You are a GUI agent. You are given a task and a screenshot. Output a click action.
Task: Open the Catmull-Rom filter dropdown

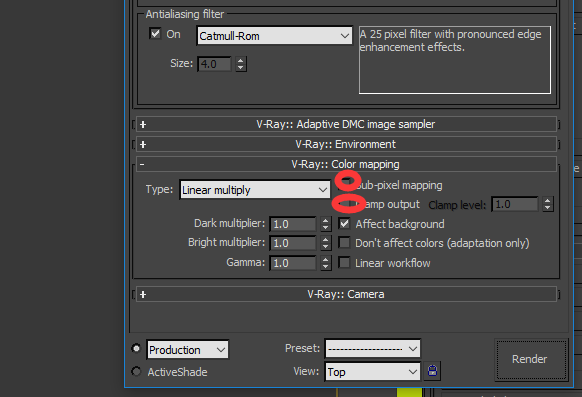[274, 36]
